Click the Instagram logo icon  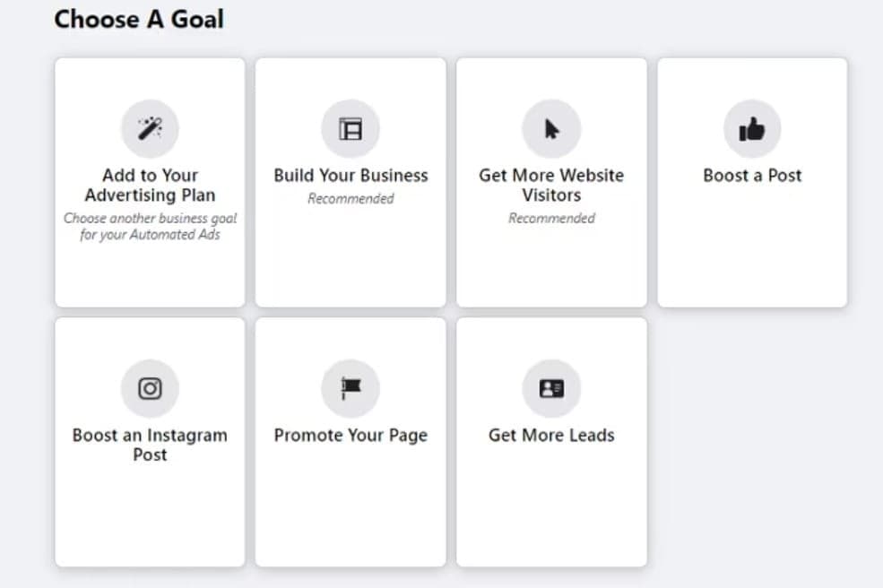point(150,388)
